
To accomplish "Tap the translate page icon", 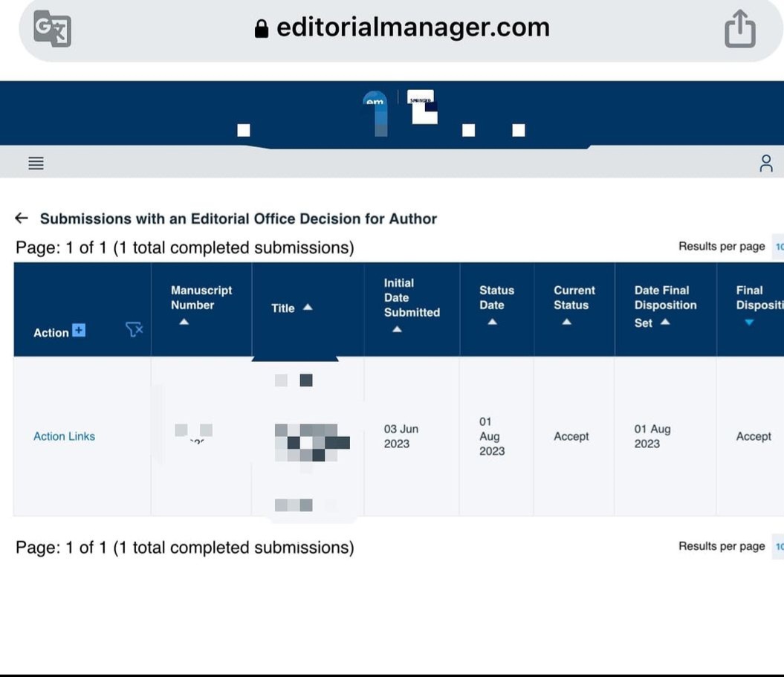I will [x=52, y=30].
